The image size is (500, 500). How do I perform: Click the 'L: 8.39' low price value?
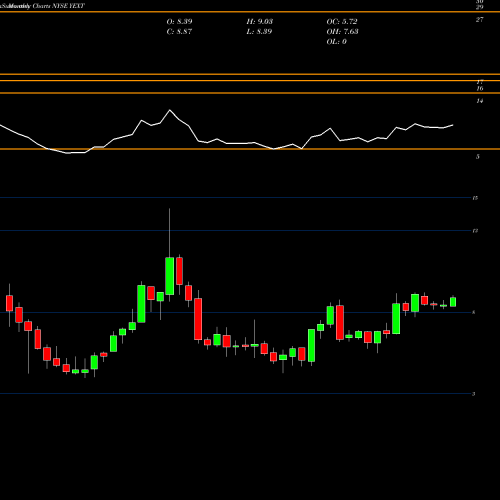pos(260,32)
